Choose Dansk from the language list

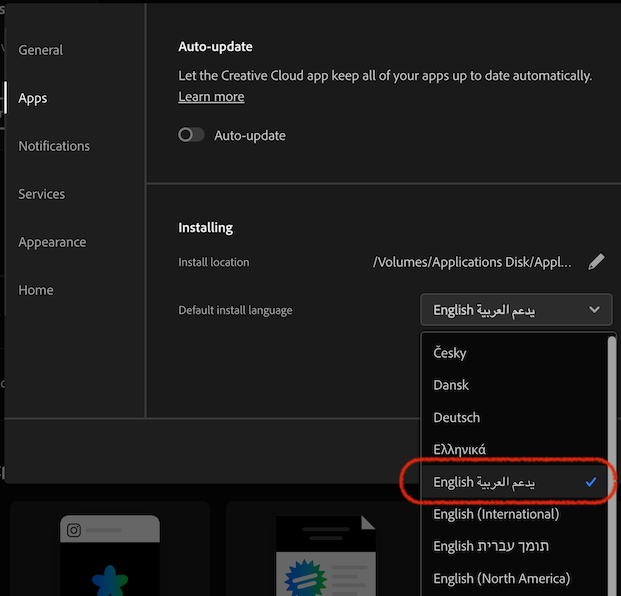click(515, 385)
